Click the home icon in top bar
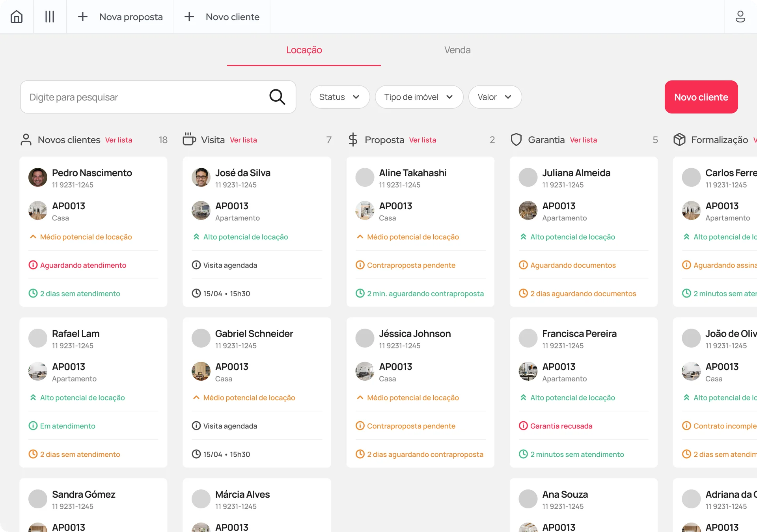 tap(17, 17)
